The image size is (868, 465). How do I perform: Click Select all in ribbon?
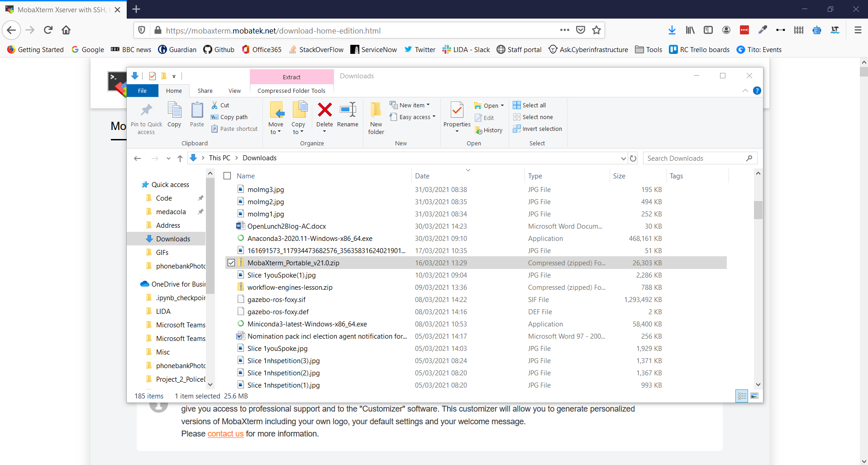(529, 105)
